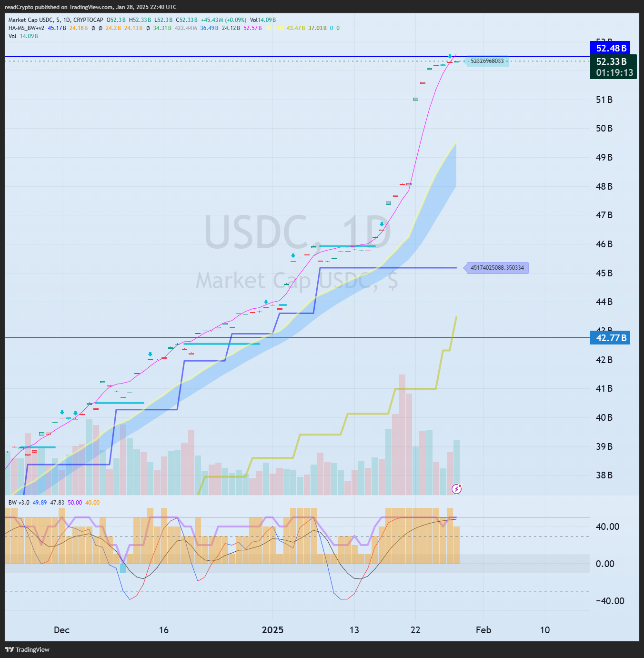Click the 50 B price axis label
644x658 pixels.
[x=604, y=128]
